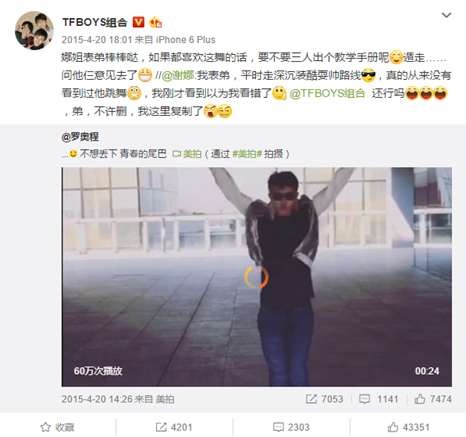Click the membership crown badge icon
466x437 pixels.
(x=156, y=22)
